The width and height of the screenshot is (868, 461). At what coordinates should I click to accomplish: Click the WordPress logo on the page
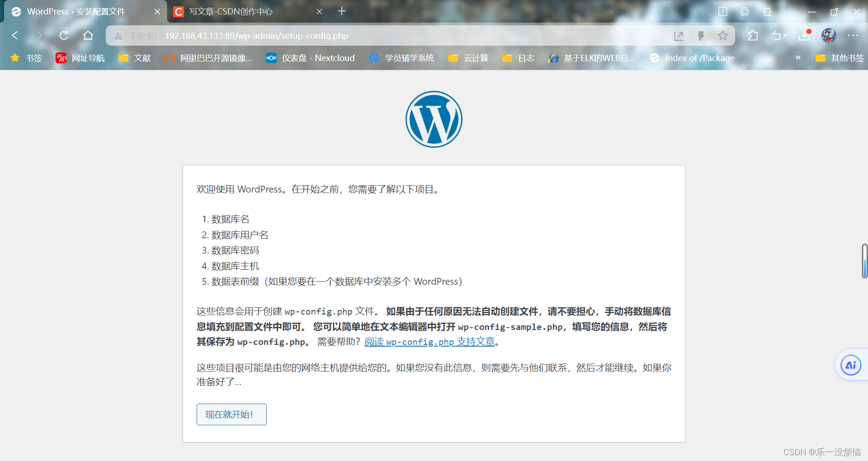434,119
